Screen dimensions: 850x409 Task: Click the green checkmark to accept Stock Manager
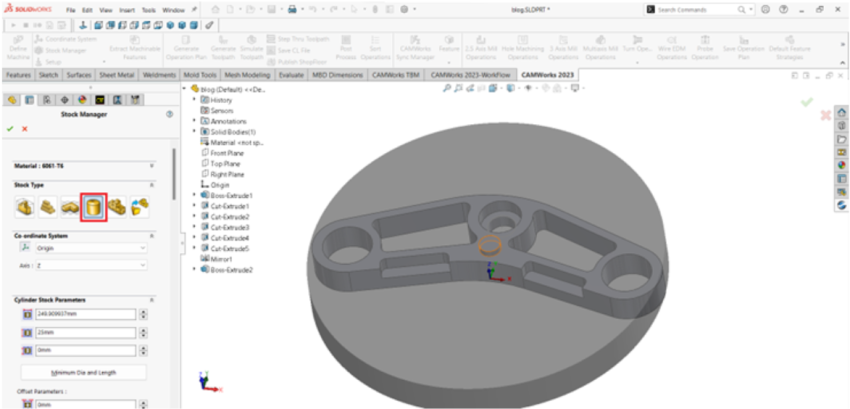[10, 129]
